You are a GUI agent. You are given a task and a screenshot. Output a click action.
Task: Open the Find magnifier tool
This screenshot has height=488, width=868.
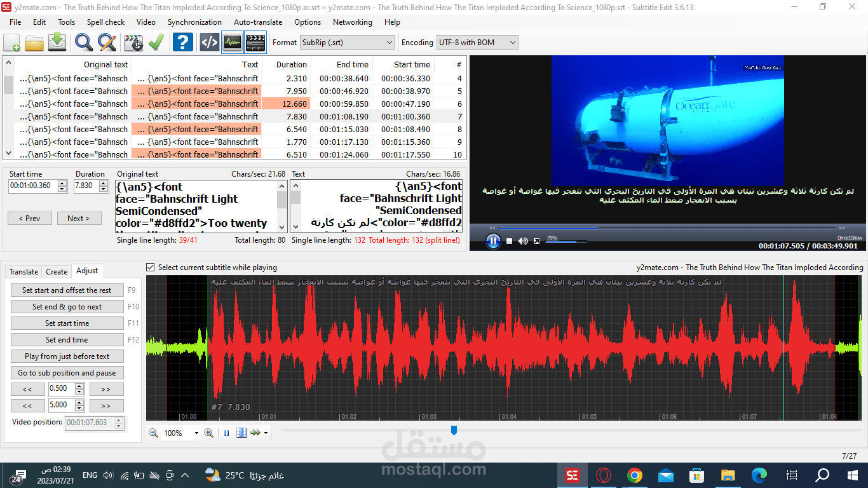[84, 43]
